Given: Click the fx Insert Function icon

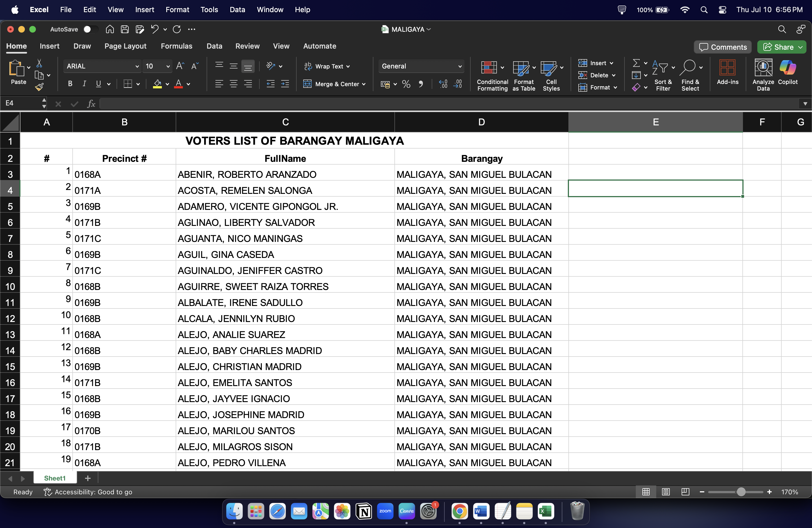Looking at the screenshot, I should (91, 104).
